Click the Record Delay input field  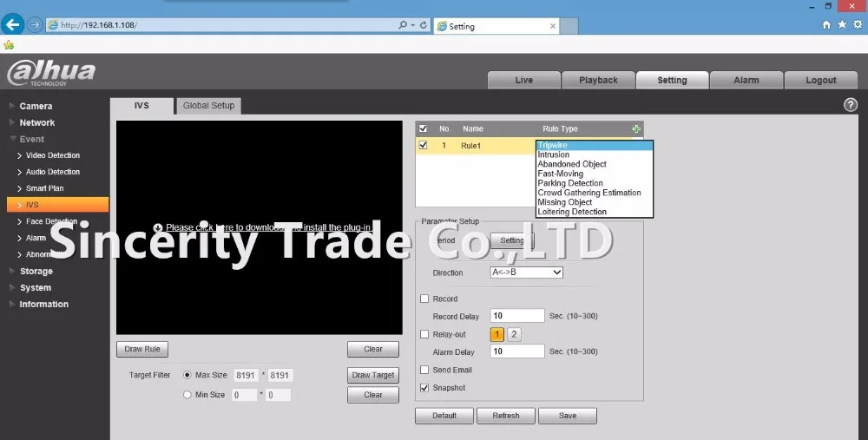click(517, 316)
